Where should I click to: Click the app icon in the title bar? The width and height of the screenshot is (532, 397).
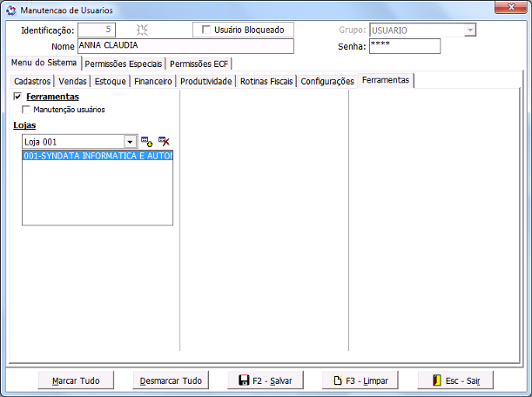[x=11, y=10]
